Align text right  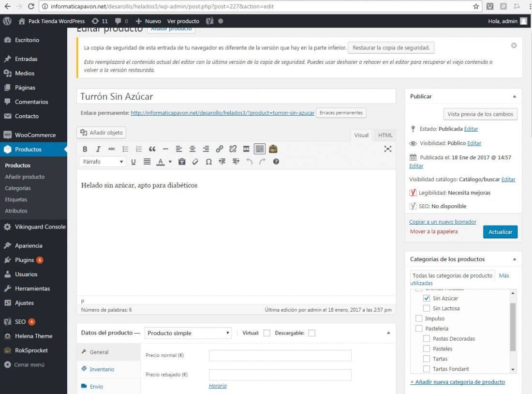tap(206, 149)
